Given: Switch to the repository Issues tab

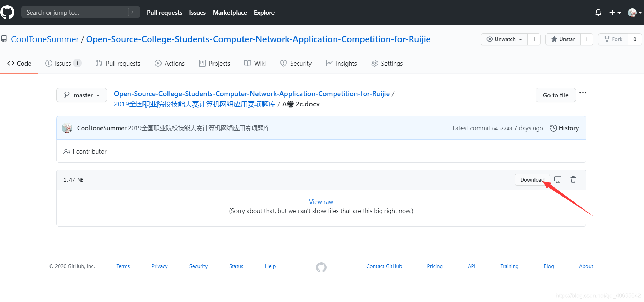Looking at the screenshot, I should tap(63, 64).
